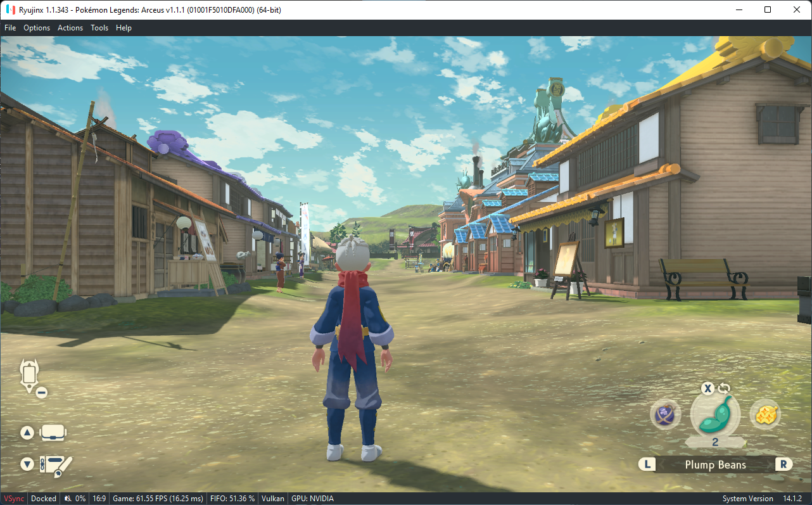Click the minus button beside map pin

42,392
